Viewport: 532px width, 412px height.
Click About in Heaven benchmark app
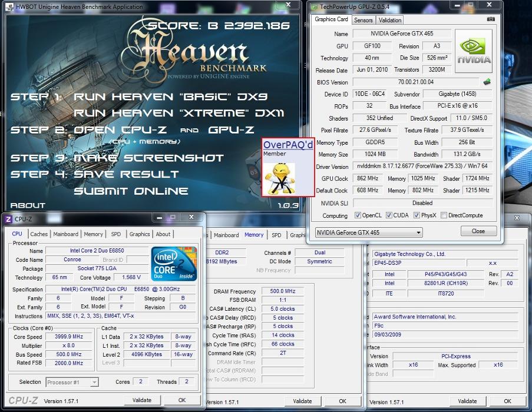coord(28,205)
